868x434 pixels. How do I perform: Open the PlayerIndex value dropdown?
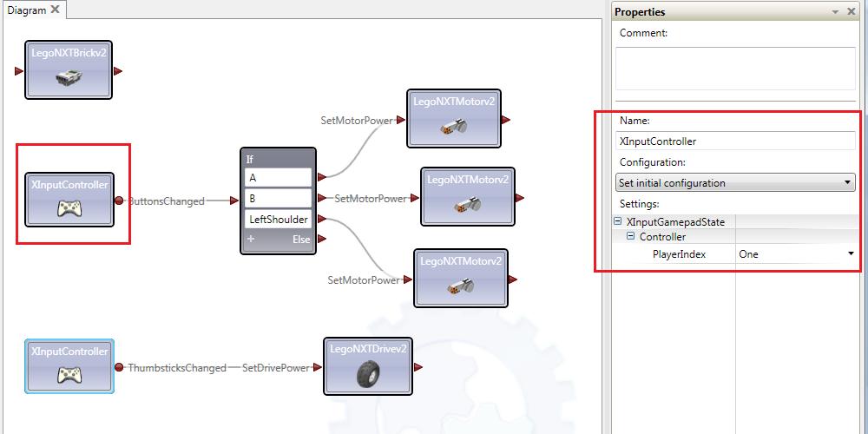[851, 254]
